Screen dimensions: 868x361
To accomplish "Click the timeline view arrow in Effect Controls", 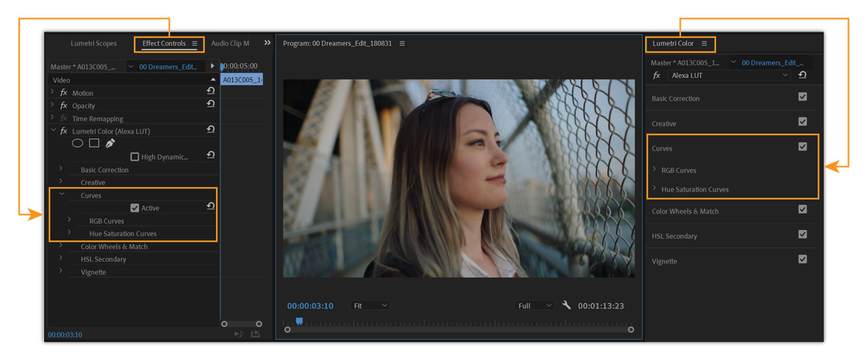I will pyautogui.click(x=212, y=66).
